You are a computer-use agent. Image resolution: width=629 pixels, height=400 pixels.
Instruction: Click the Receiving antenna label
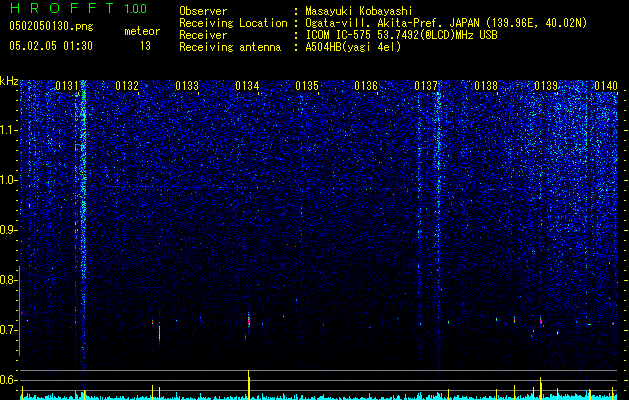pos(230,47)
